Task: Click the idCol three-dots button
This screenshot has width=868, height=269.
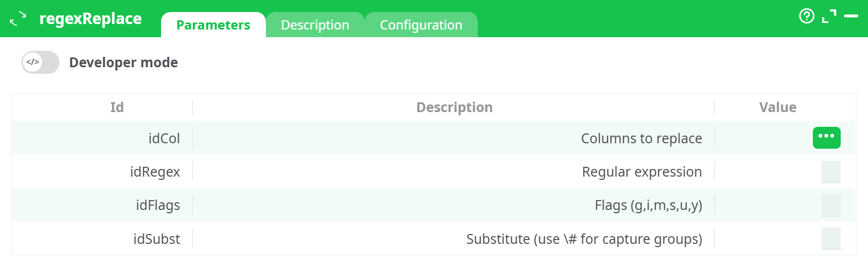Action: coord(826,138)
